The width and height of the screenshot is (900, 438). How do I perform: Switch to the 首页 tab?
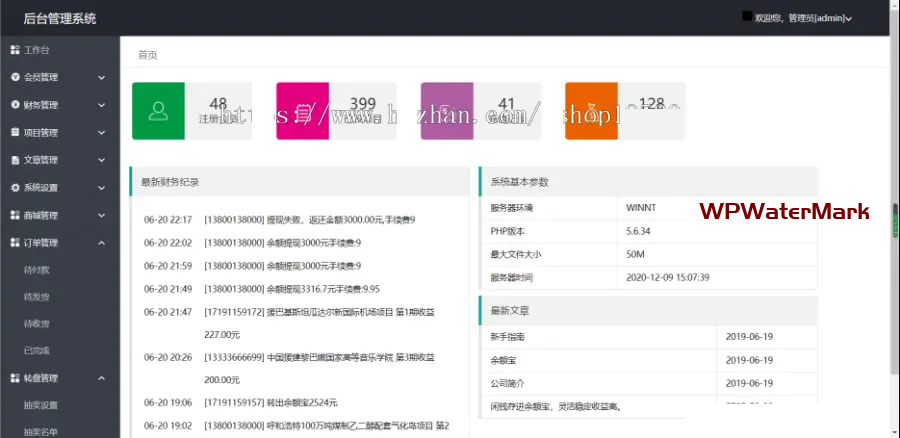coord(147,55)
